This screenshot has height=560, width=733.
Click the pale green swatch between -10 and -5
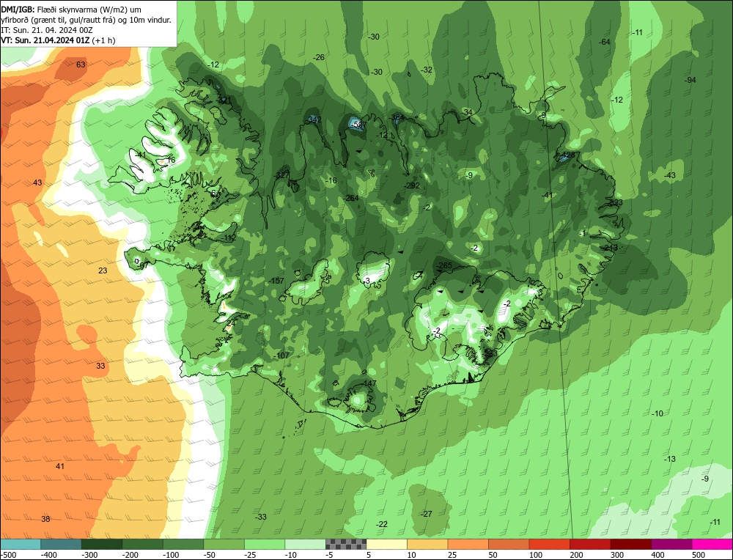[x=305, y=544]
